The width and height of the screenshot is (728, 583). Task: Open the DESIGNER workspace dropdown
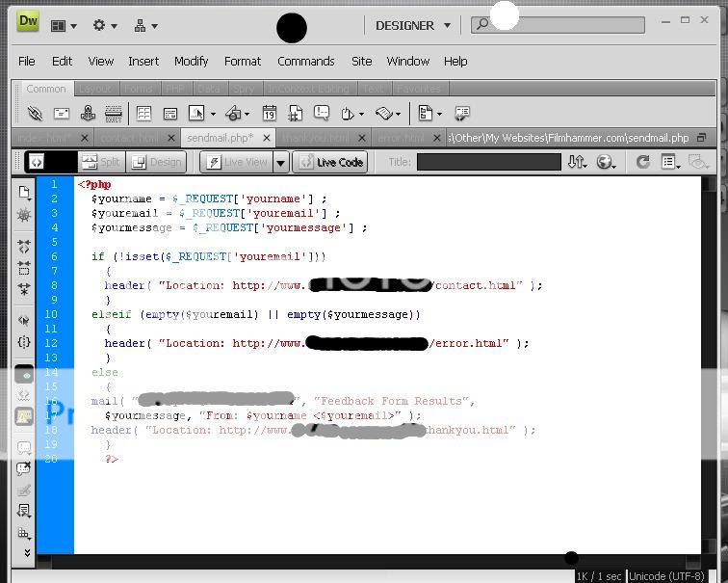412,26
